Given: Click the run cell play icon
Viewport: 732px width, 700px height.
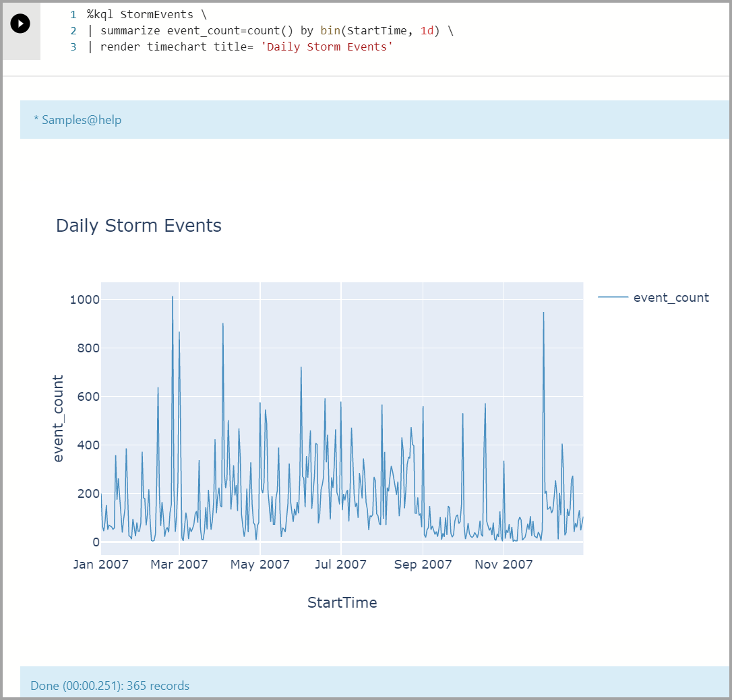Looking at the screenshot, I should tap(20, 23).
